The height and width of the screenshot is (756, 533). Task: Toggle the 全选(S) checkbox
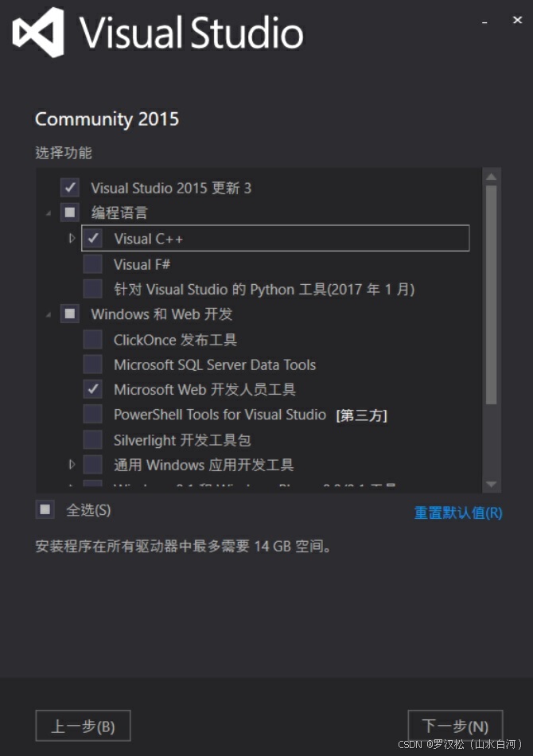point(45,509)
